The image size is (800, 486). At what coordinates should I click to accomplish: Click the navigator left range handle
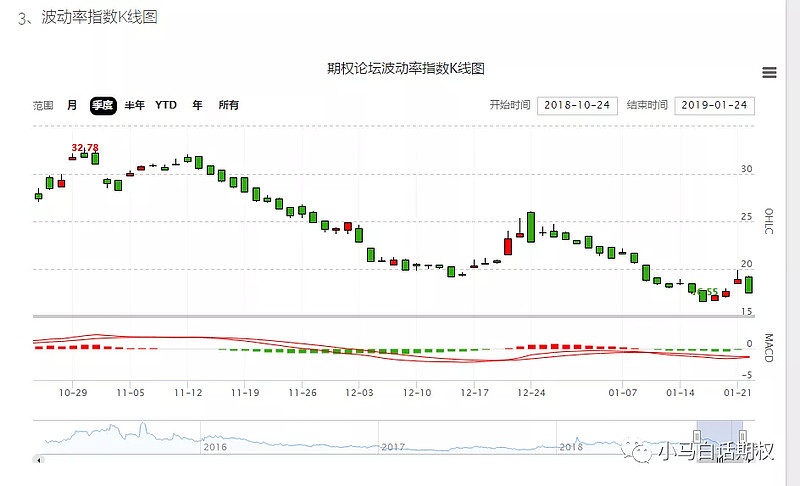[697, 437]
